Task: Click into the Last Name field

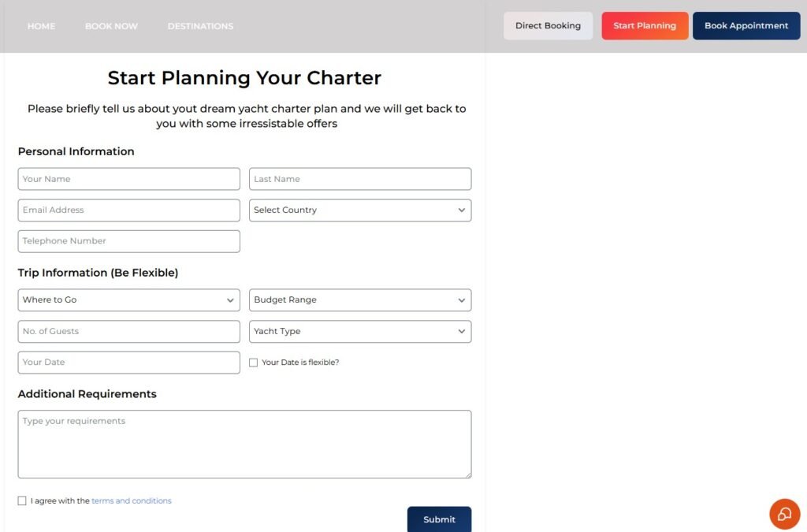Action: pyautogui.click(x=359, y=179)
